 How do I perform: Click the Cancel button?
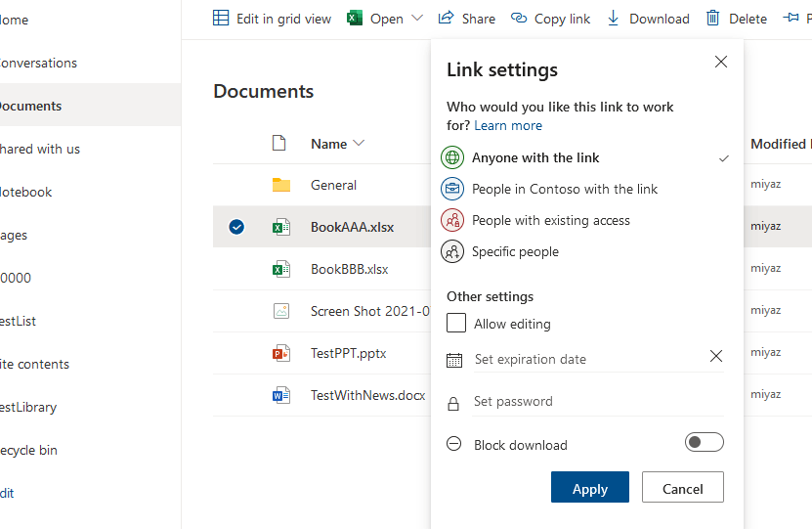(683, 487)
